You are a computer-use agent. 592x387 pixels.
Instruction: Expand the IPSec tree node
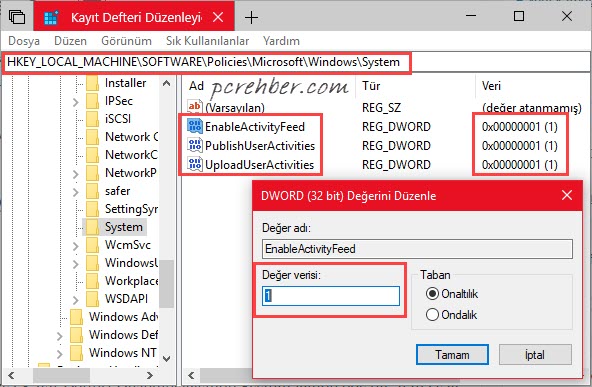(76, 102)
